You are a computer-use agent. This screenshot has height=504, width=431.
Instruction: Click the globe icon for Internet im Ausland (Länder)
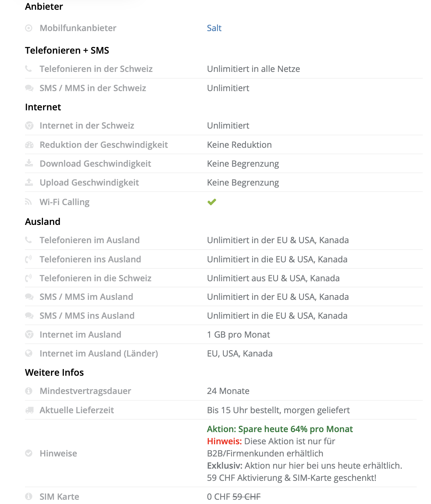(x=29, y=353)
